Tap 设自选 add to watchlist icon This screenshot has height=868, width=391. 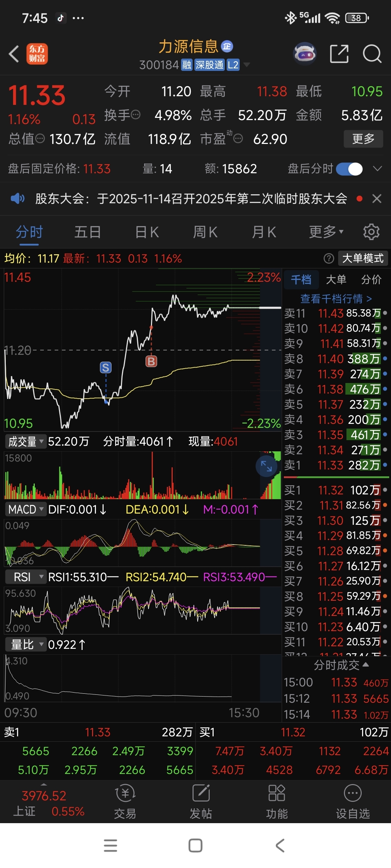[353, 801]
